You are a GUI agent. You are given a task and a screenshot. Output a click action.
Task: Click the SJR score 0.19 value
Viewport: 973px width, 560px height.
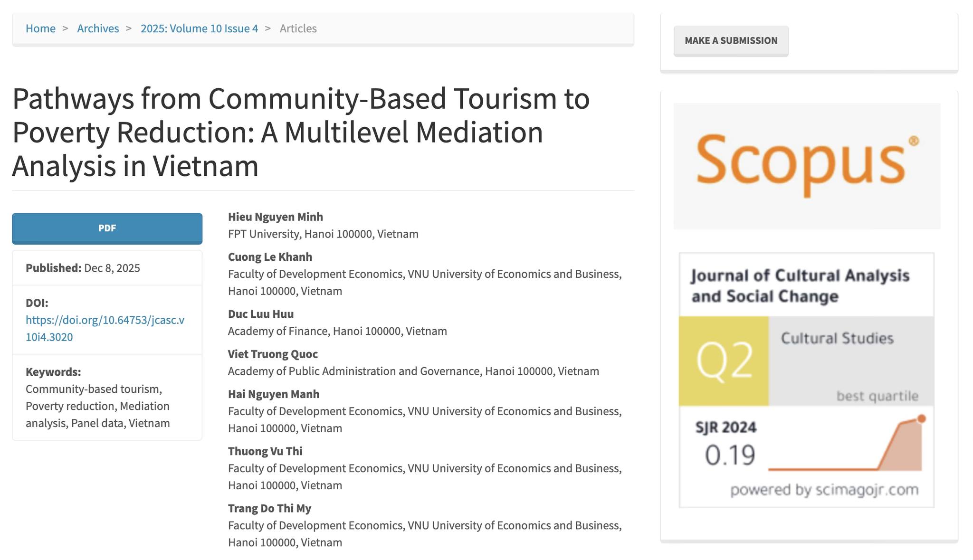pyautogui.click(x=729, y=455)
